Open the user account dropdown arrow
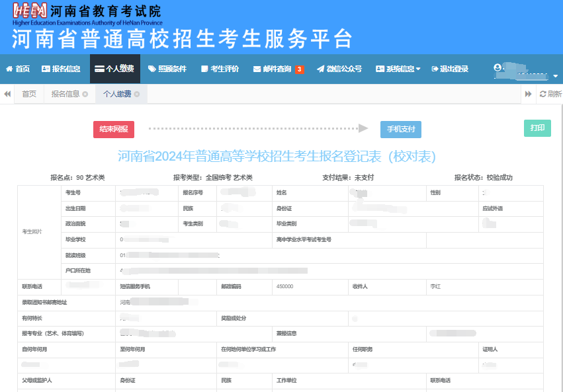 pyautogui.click(x=555, y=76)
